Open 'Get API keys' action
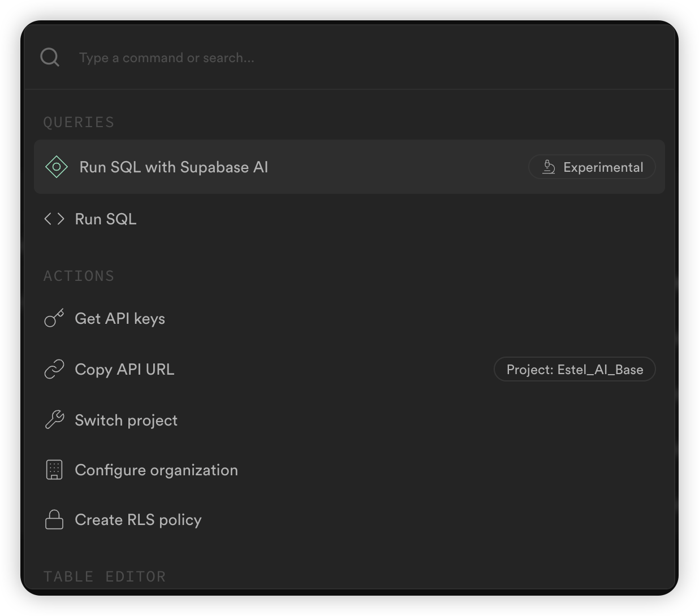This screenshot has height=616, width=699. click(x=120, y=319)
